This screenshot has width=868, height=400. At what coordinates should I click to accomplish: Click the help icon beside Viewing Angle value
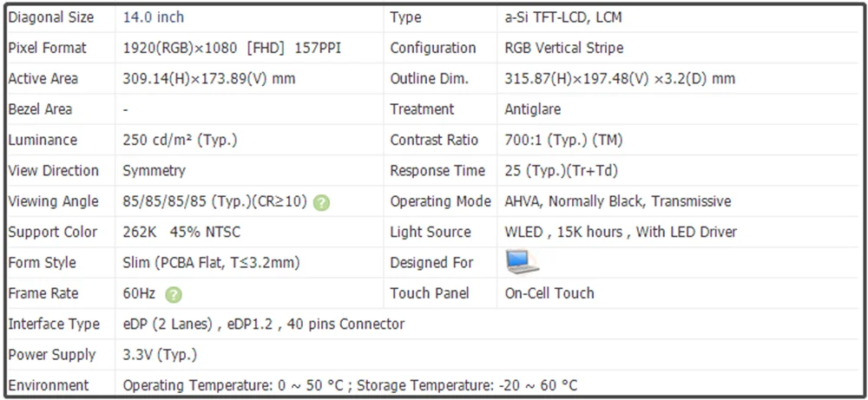tap(322, 202)
